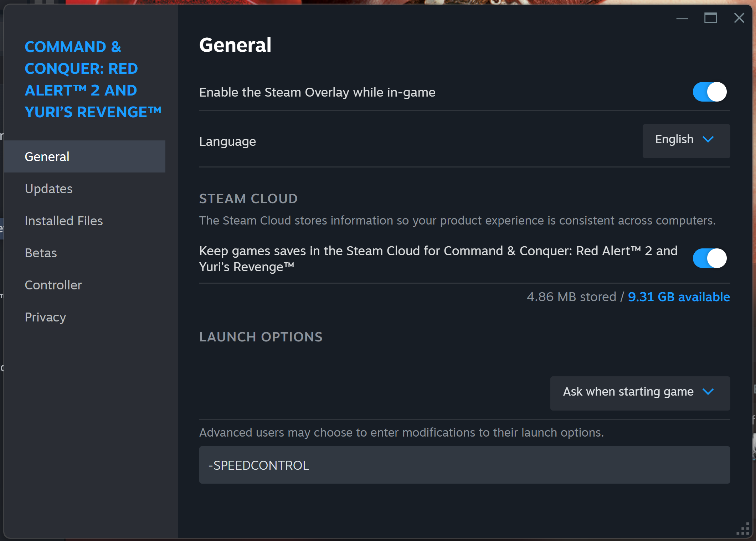
Task: Open Controller settings in the sidebar
Action: coord(53,285)
